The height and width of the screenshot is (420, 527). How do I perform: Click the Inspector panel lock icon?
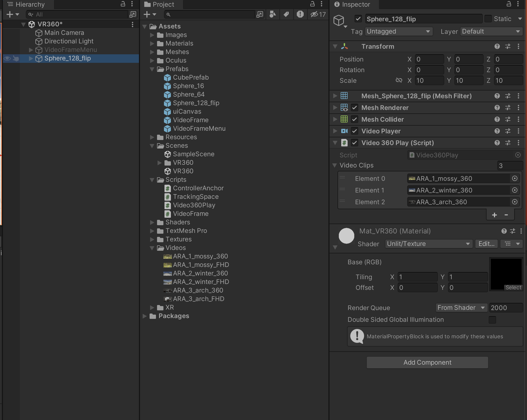point(509,4)
